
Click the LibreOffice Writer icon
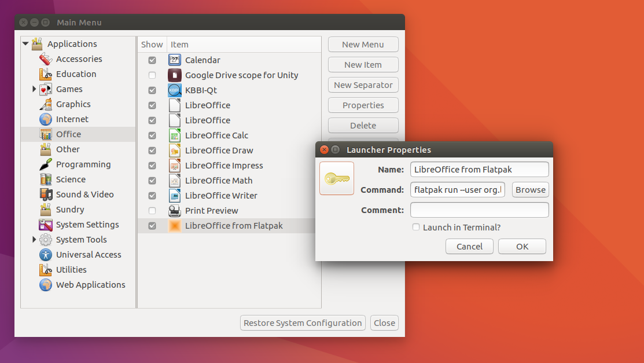tap(175, 196)
